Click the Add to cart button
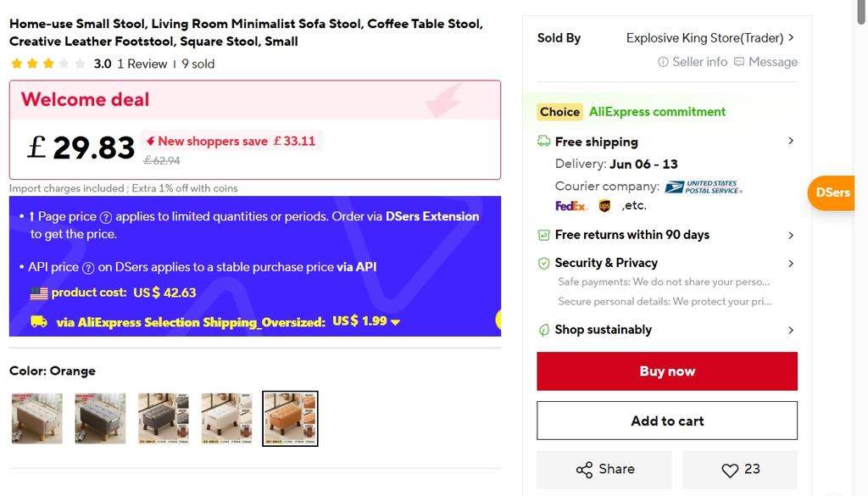The width and height of the screenshot is (868, 496). [667, 421]
